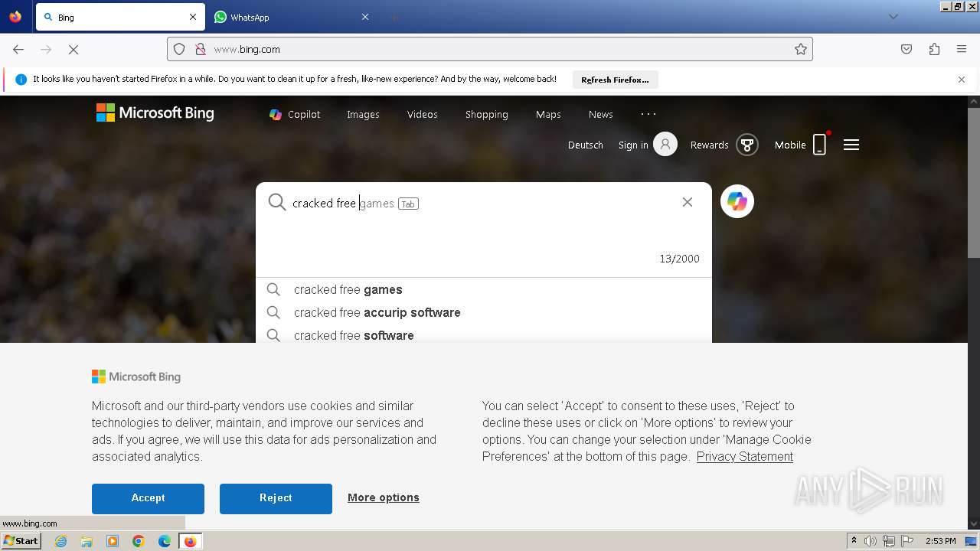Show hidden system tray icons
This screenshot has width=980, height=551.
pos(854,541)
